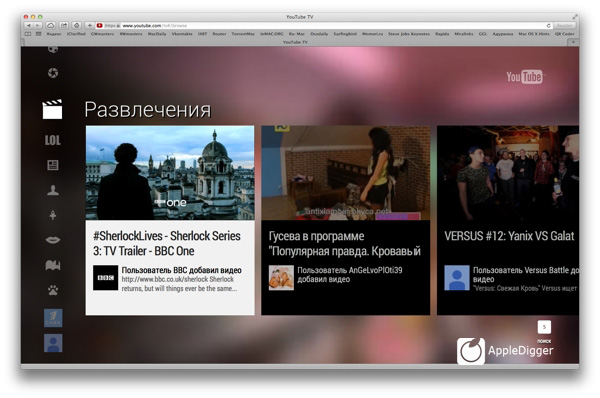Click the BBC channel logo

click(105, 278)
